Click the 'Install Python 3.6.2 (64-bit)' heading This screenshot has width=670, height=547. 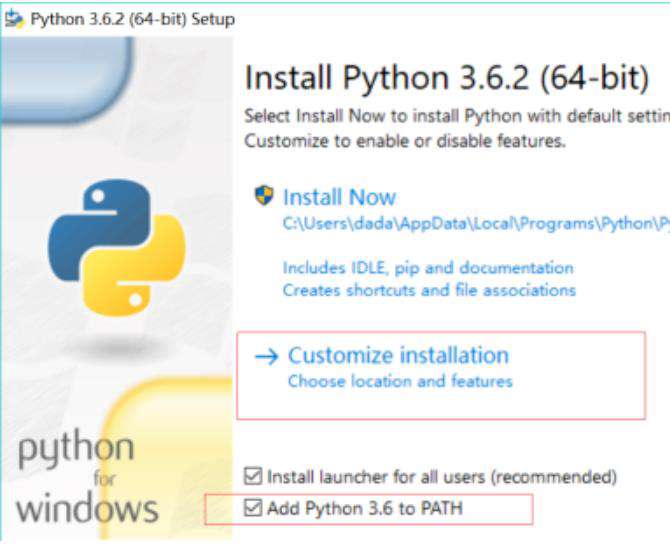pos(447,77)
